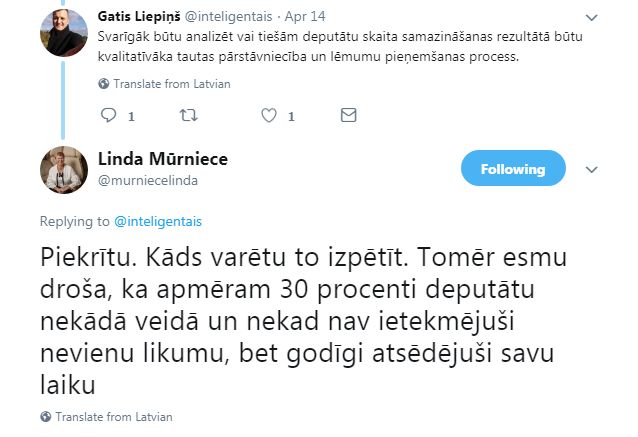Viewport: 638px width, 437px height.
Task: Click globe icon beside bottom Translate from Latvian
Action: click(x=46, y=417)
